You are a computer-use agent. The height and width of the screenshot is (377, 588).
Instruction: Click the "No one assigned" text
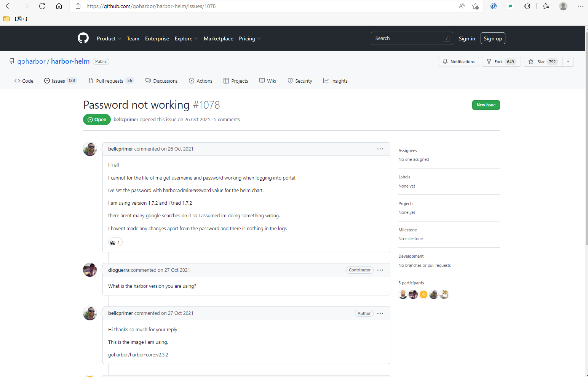(x=414, y=159)
